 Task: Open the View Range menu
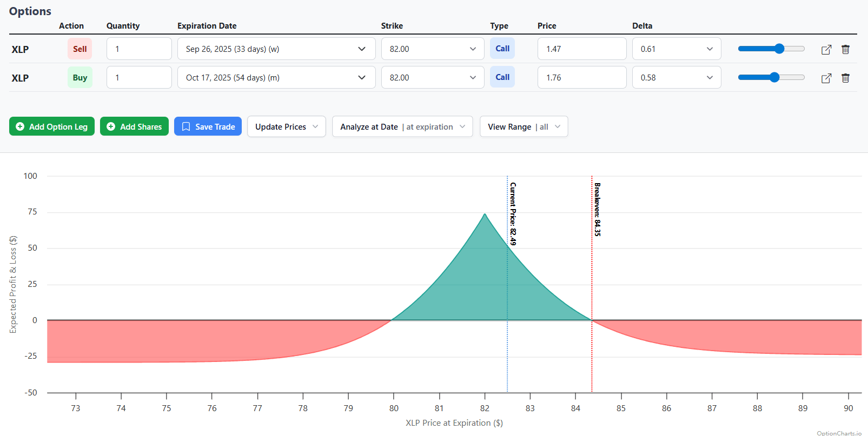click(x=524, y=127)
